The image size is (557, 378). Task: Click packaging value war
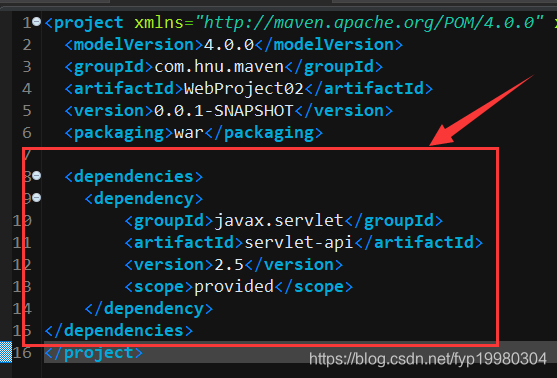click(x=189, y=133)
